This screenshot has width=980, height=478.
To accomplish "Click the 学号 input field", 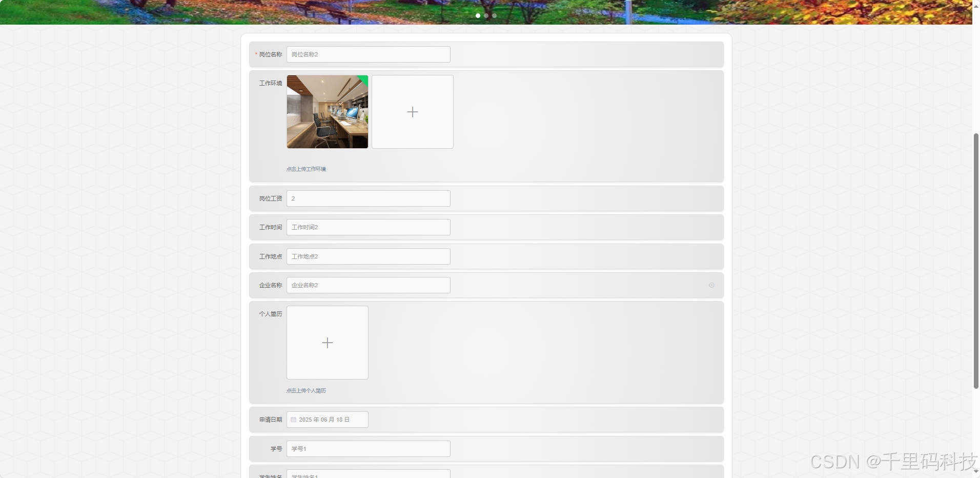I will (368, 449).
